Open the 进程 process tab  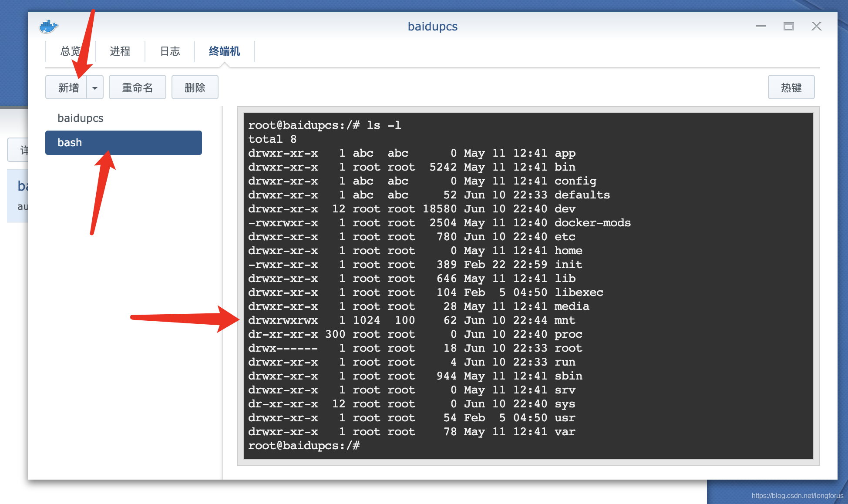point(120,51)
